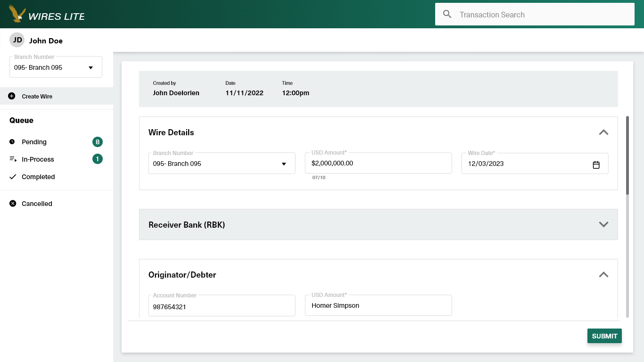Viewport: 644px width, 362px height.
Task: Collapse the Originator/Debter section
Action: click(x=603, y=275)
